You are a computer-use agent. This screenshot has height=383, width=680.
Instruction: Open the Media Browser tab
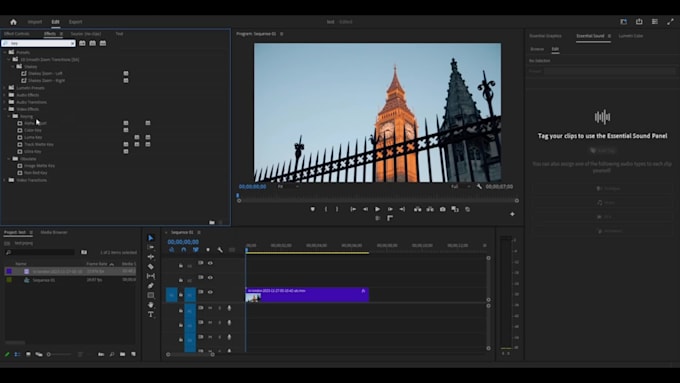point(54,232)
